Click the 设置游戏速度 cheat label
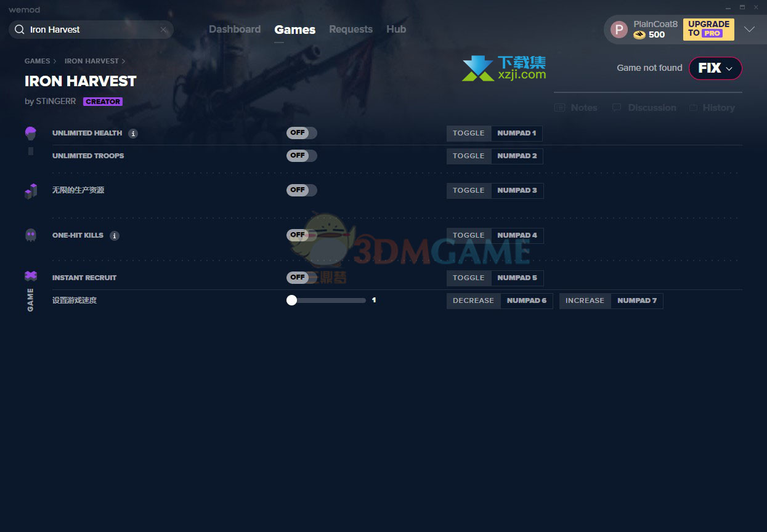Image resolution: width=767 pixels, height=532 pixels. coord(75,300)
